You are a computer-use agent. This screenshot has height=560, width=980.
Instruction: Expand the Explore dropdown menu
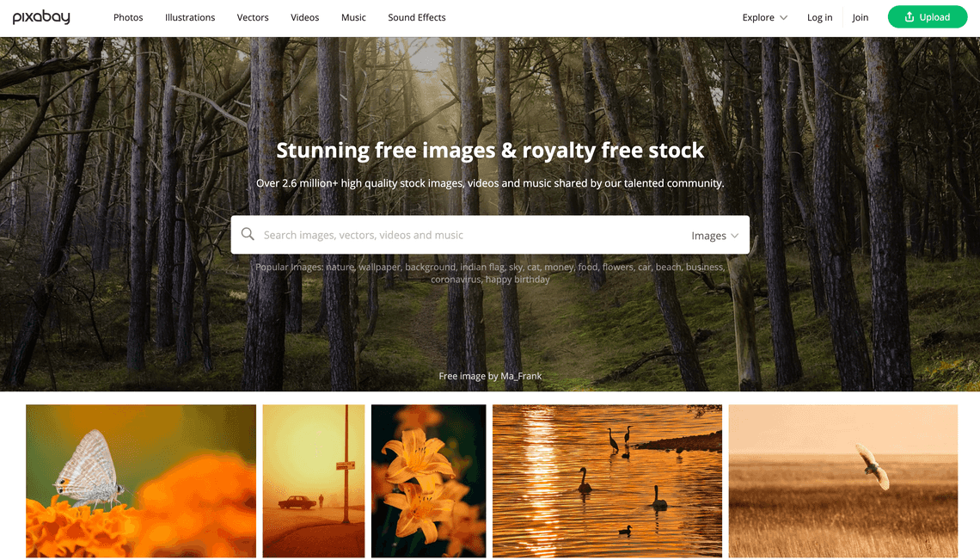[x=764, y=17]
